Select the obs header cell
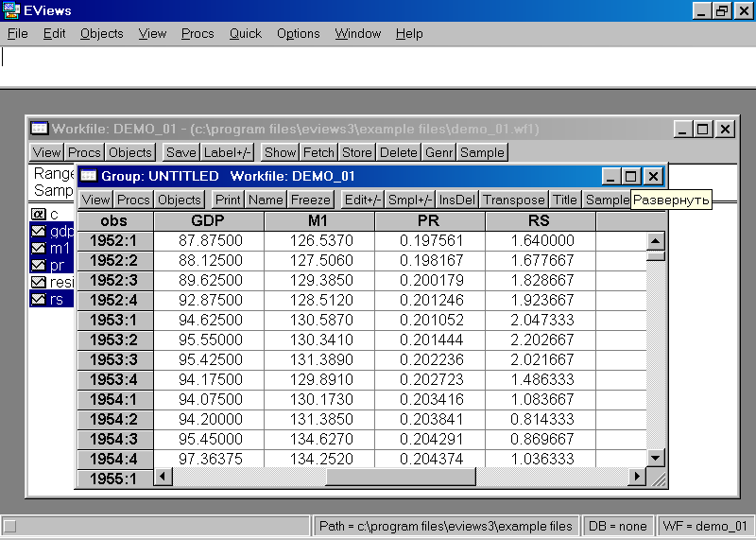This screenshot has height=540, width=756. coord(114,221)
